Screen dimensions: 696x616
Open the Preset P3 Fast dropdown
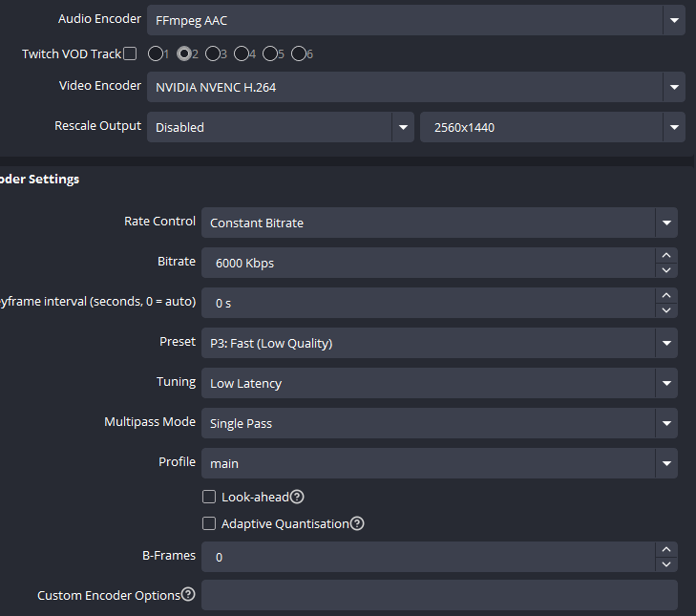click(x=438, y=343)
